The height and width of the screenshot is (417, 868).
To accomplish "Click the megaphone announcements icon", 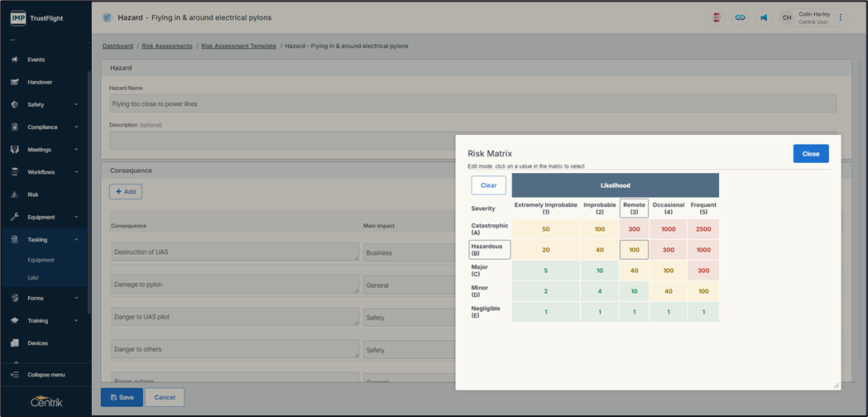I will [x=764, y=17].
